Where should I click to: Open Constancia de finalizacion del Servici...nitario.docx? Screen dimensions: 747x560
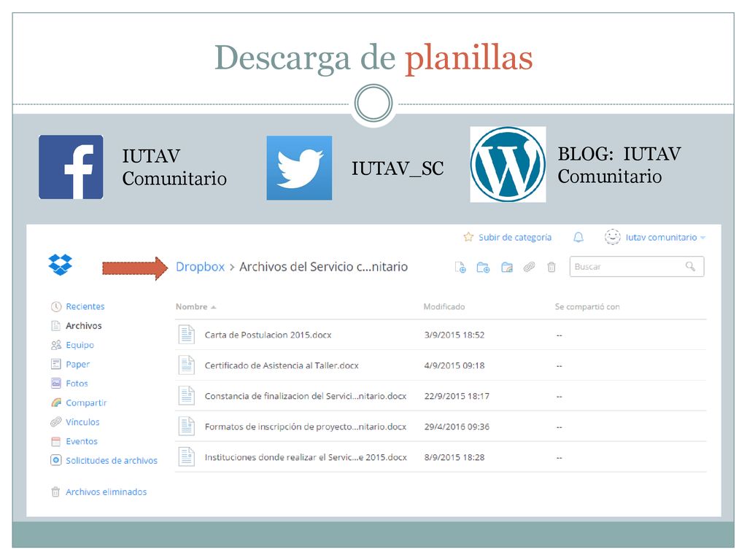306,396
